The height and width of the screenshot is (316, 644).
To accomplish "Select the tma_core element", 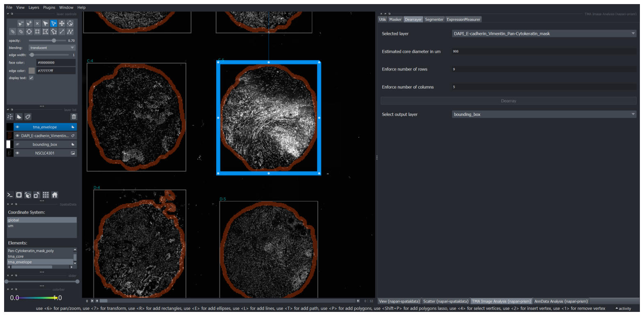I will (x=40, y=257).
